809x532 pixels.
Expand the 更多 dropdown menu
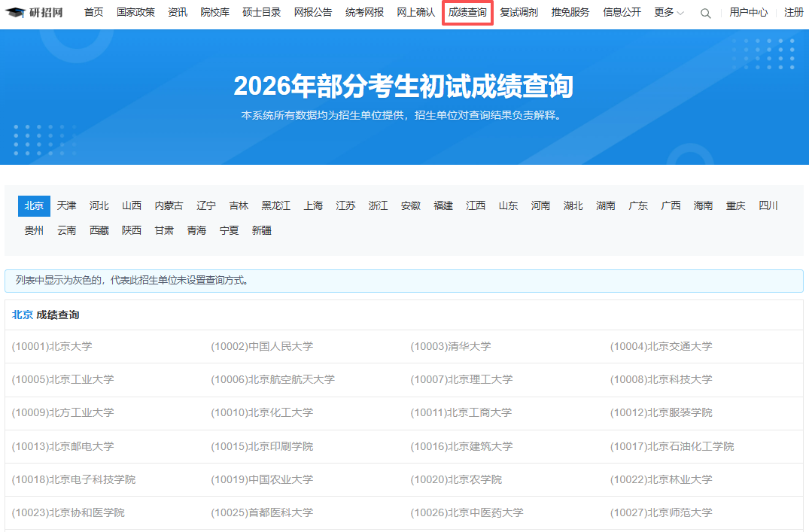pos(668,13)
